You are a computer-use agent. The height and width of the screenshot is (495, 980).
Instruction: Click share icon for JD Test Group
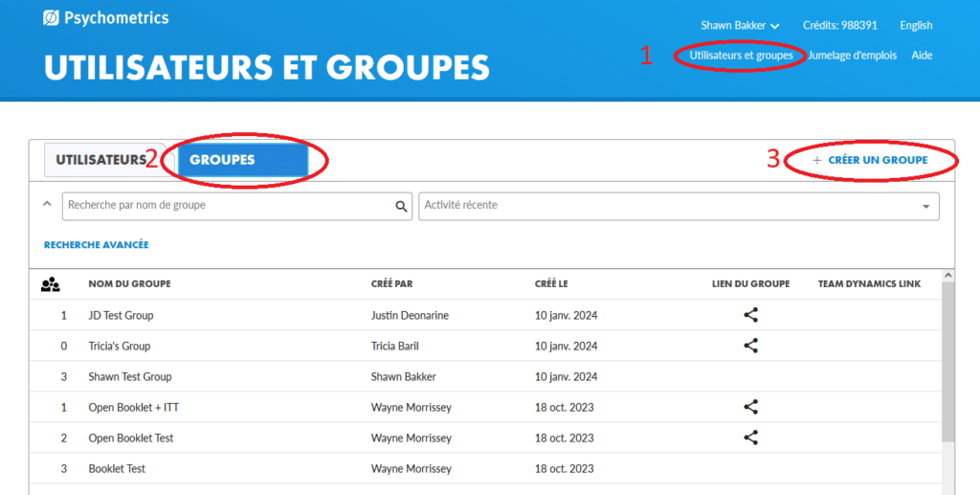click(750, 315)
